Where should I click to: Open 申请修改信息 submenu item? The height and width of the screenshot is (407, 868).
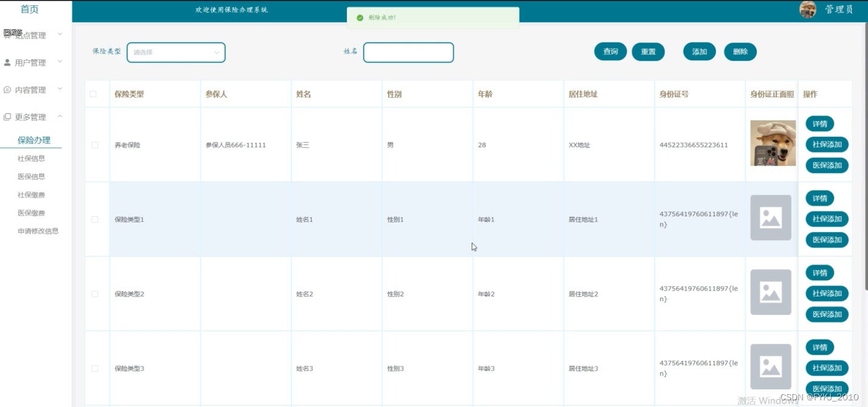pos(38,231)
